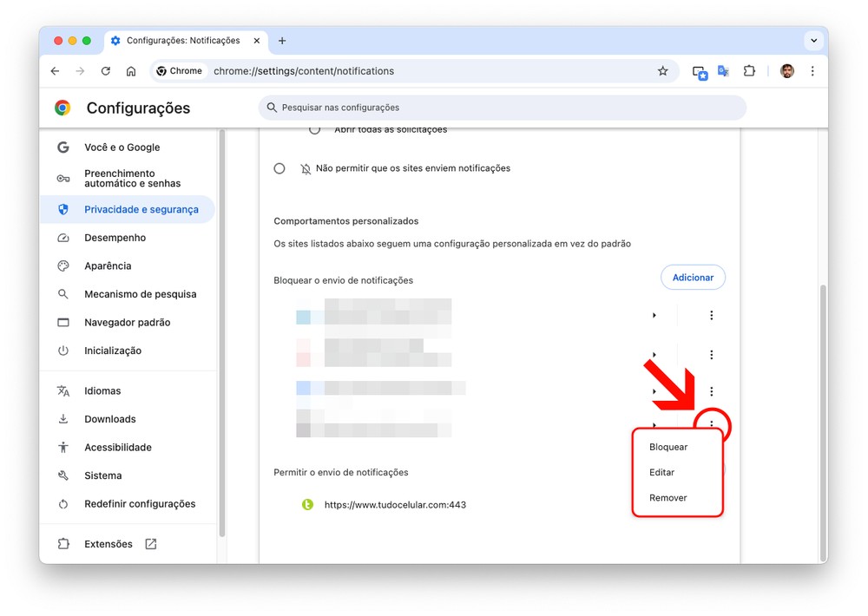Select 'Não permitir que os sites enviem notificações'
This screenshot has height=616, width=868.
[279, 168]
